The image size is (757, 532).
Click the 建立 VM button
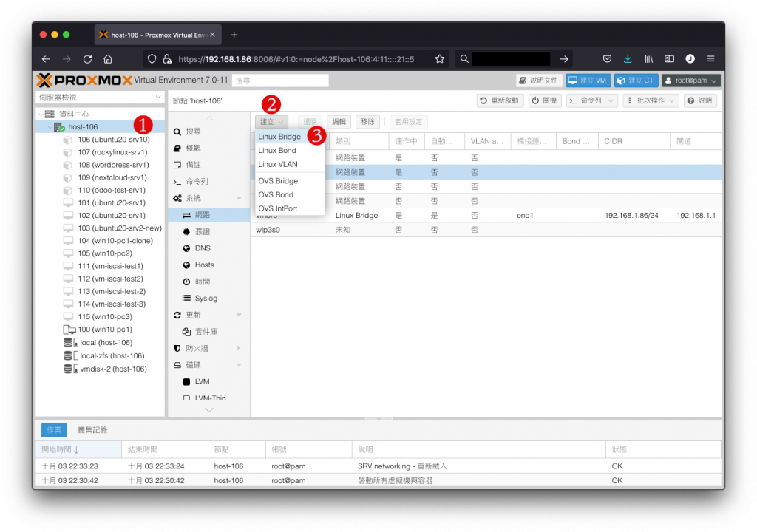pos(588,81)
